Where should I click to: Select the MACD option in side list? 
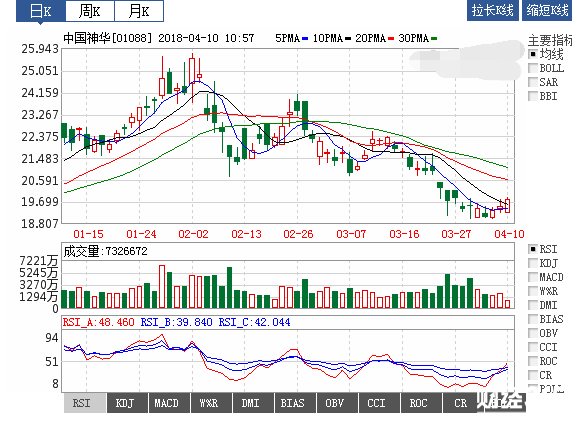533,277
